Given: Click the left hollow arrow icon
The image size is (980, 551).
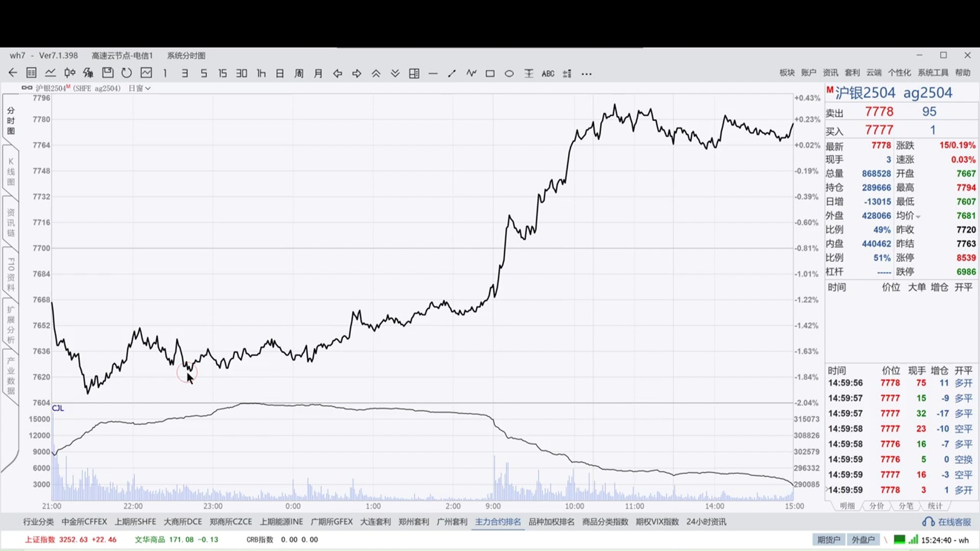Looking at the screenshot, I should click(x=337, y=73).
